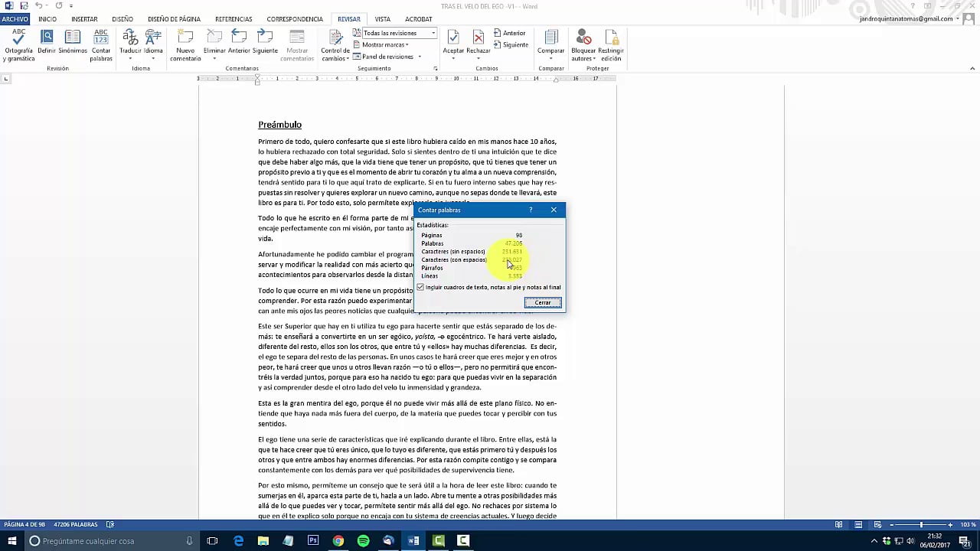Viewport: 980px width, 551px height.
Task: Go to Anterior comment in Comentarios group
Action: click(x=239, y=42)
